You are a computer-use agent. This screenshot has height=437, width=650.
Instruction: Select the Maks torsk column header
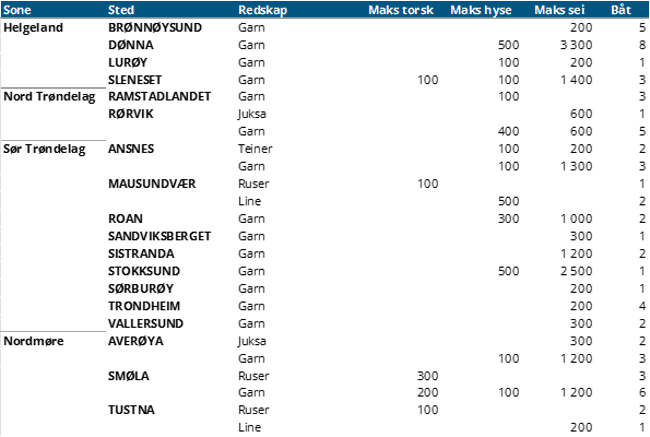click(401, 10)
